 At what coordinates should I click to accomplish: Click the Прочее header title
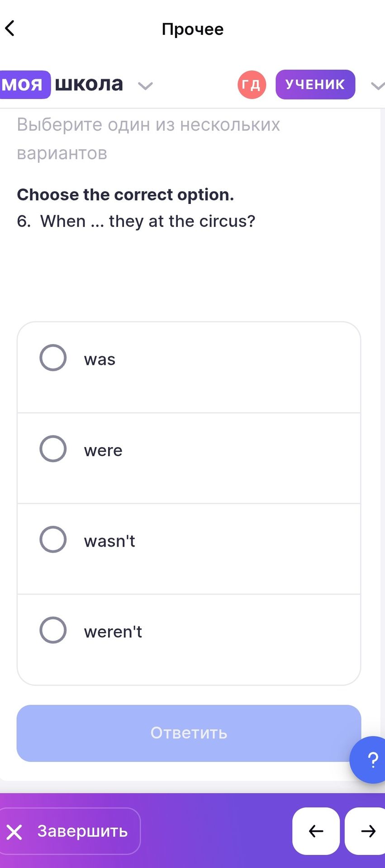(193, 29)
